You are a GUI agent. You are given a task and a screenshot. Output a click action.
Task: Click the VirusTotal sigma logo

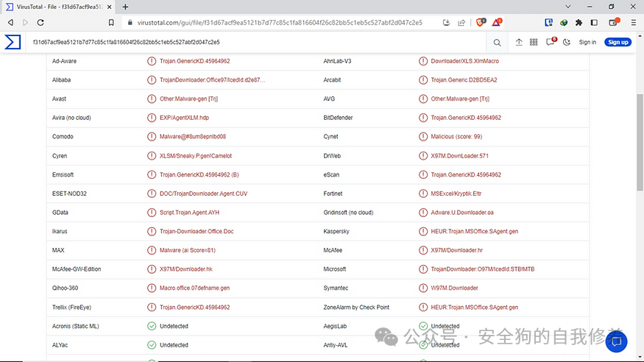13,42
